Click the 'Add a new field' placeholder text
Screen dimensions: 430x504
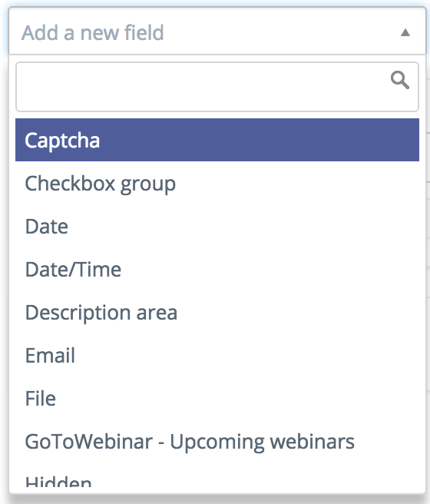pyautogui.click(x=92, y=32)
